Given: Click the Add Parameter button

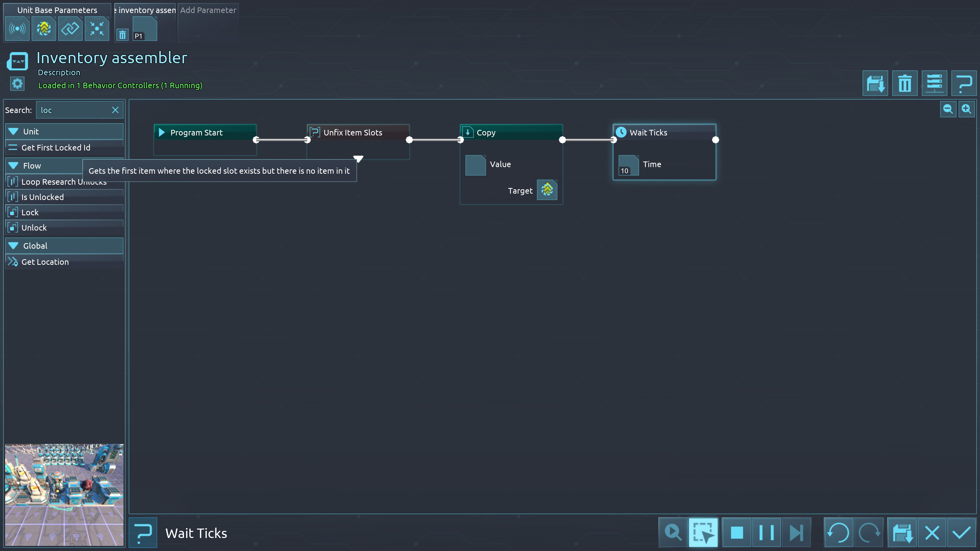Looking at the screenshot, I should point(208,10).
